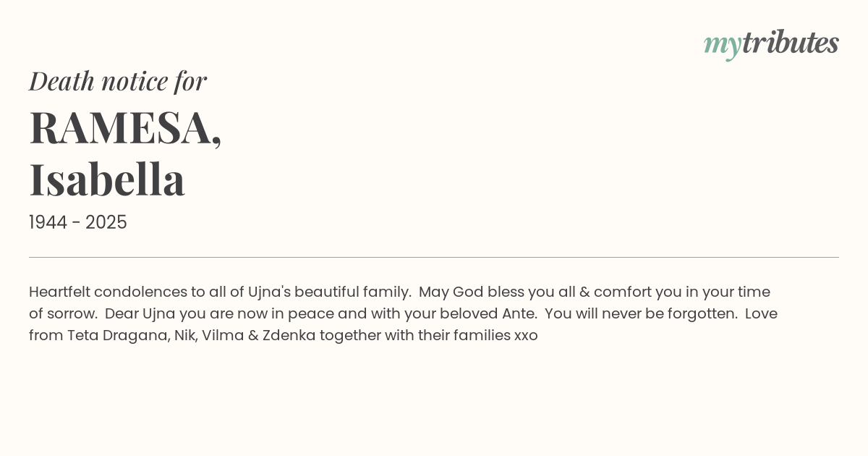Screen dimensions: 868x456
Task: Click the name "Ante" in the message
Action: point(519,314)
